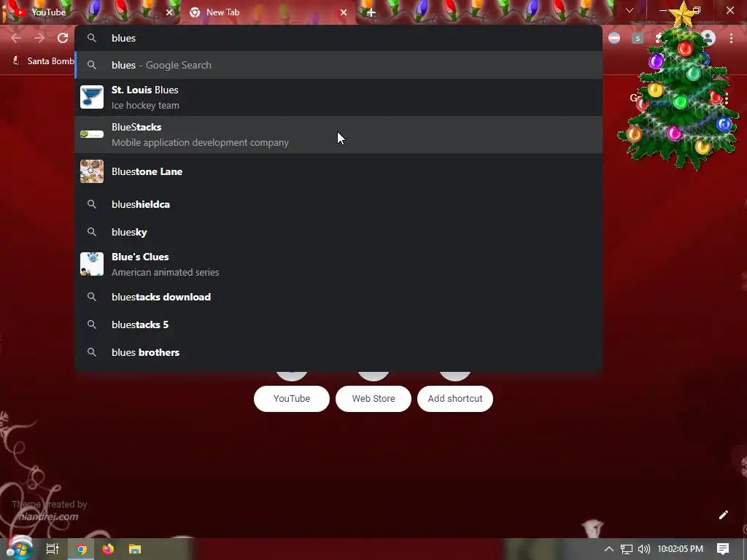Click the address bar containing 'blues'
The height and width of the screenshot is (560, 747).
tap(338, 38)
